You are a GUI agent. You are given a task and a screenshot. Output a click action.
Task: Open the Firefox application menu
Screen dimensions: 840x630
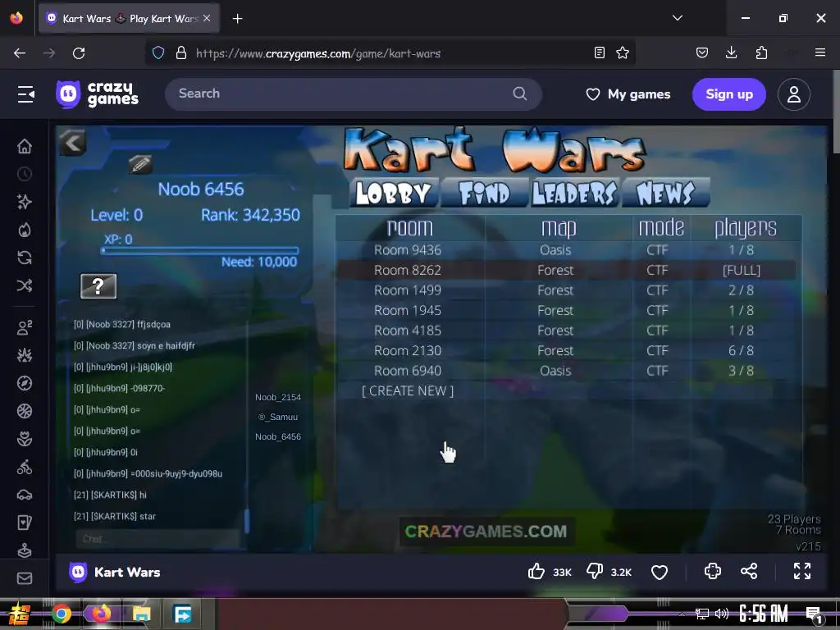(820, 52)
